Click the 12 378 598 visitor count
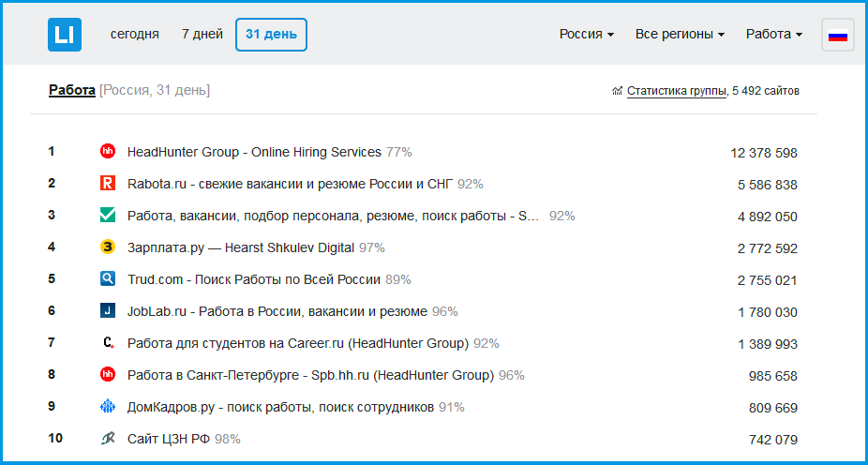 [x=764, y=154]
